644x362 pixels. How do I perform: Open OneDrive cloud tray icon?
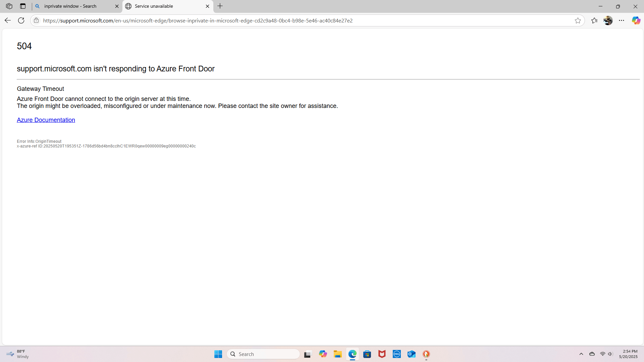[x=592, y=354]
